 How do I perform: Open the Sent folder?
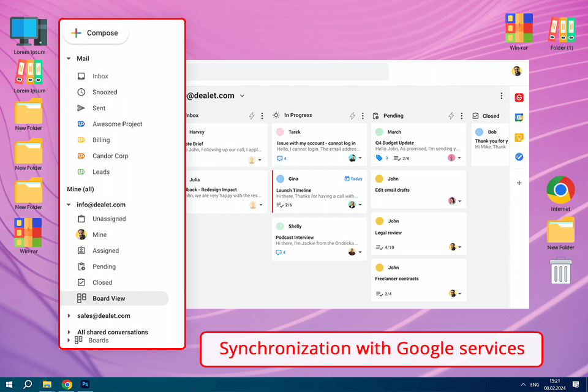pyautogui.click(x=99, y=108)
